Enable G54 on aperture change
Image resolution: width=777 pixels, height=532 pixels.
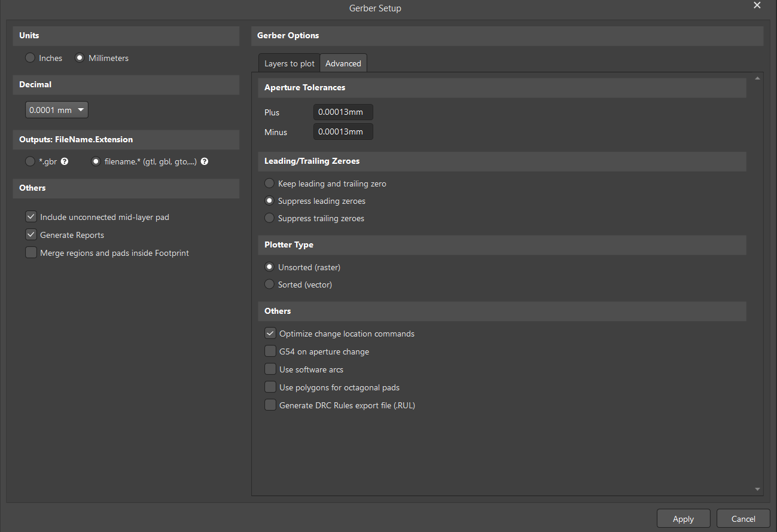tap(270, 351)
